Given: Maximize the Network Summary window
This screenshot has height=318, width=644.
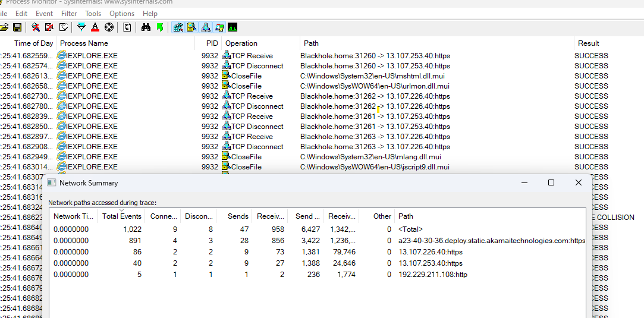Looking at the screenshot, I should [x=551, y=182].
